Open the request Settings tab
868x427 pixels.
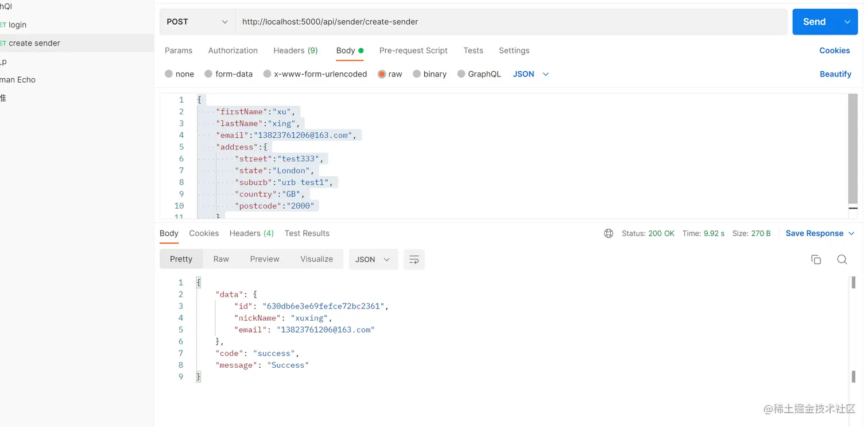point(514,51)
